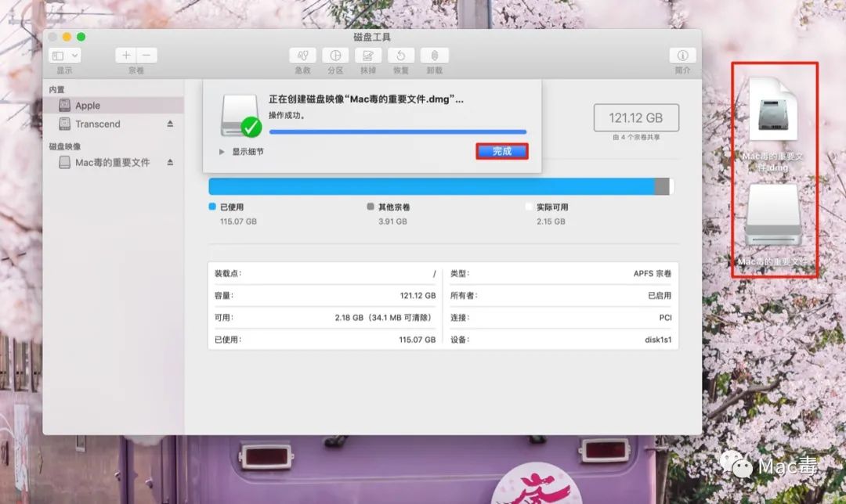Click the 完成 (Done) button
The height and width of the screenshot is (504, 846).
click(x=502, y=152)
